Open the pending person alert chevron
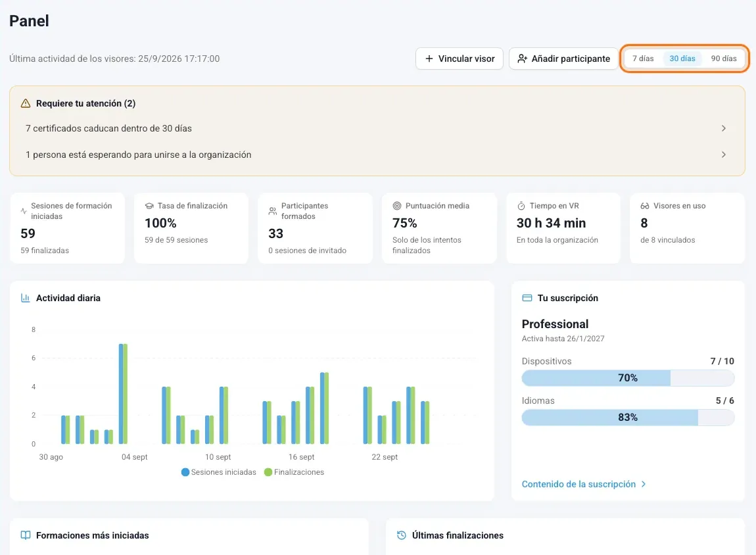The height and width of the screenshot is (555, 756). click(x=723, y=155)
